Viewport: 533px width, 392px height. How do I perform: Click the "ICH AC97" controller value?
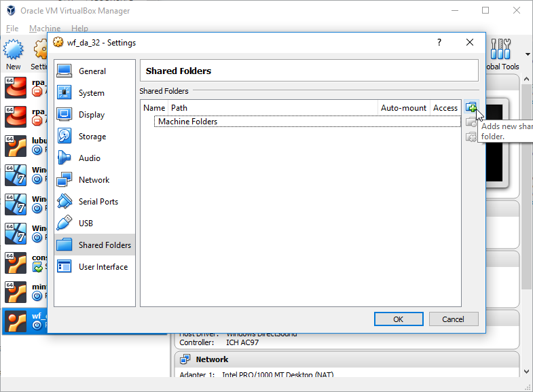pos(242,342)
